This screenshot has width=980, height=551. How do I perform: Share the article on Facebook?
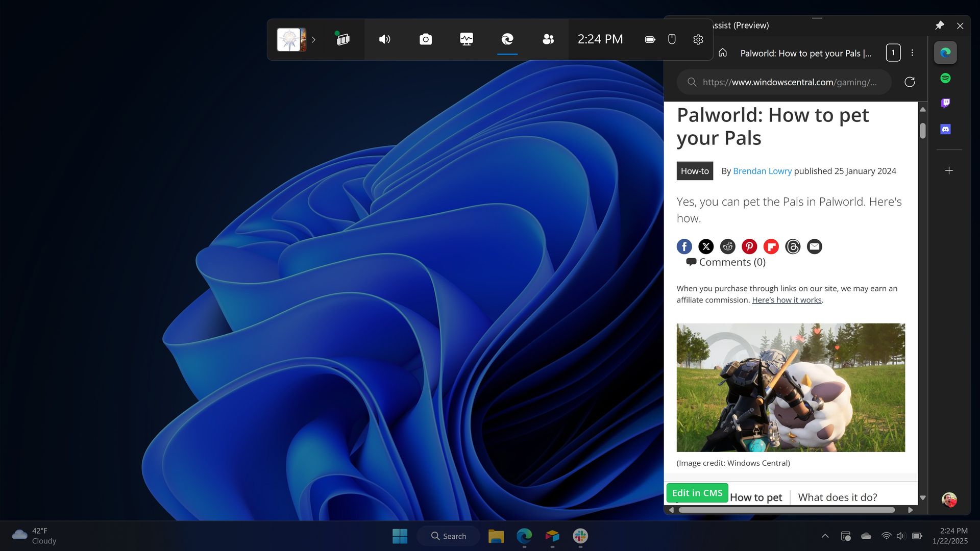(x=684, y=246)
